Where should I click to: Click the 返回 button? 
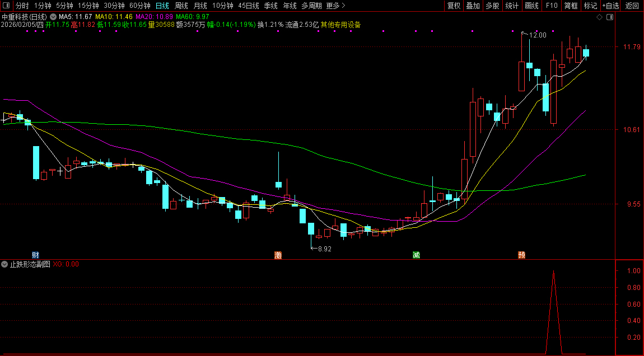tap(632, 6)
